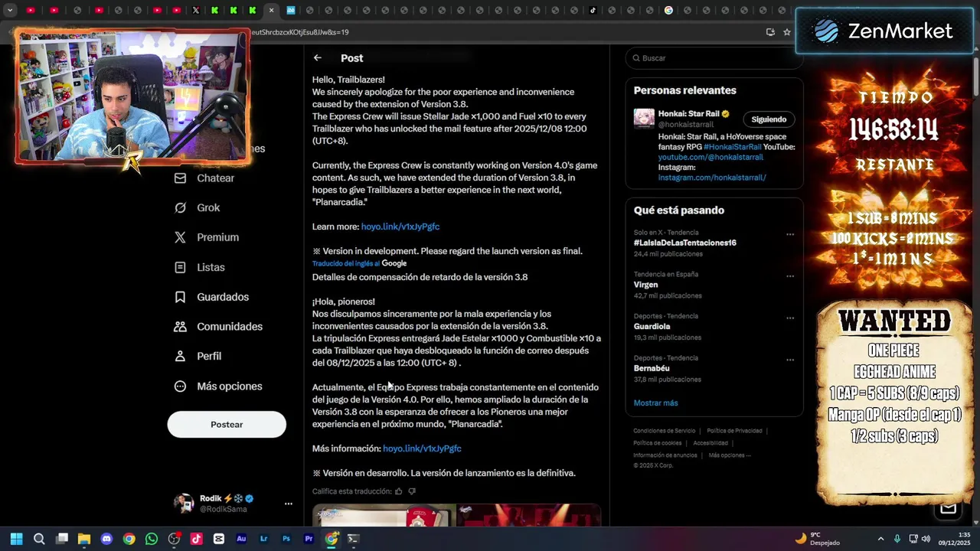Open Política de cookies footer link
This screenshot has height=551, width=980.
click(x=657, y=443)
